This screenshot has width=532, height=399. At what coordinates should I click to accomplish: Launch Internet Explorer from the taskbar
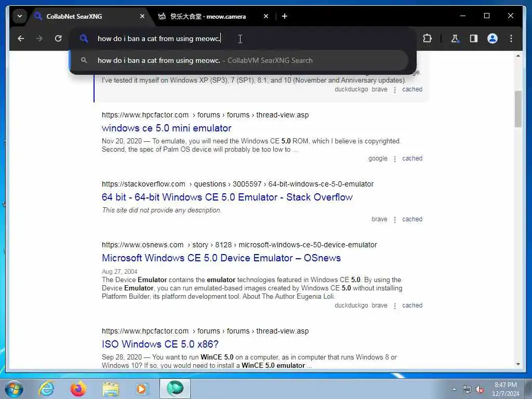point(46,389)
